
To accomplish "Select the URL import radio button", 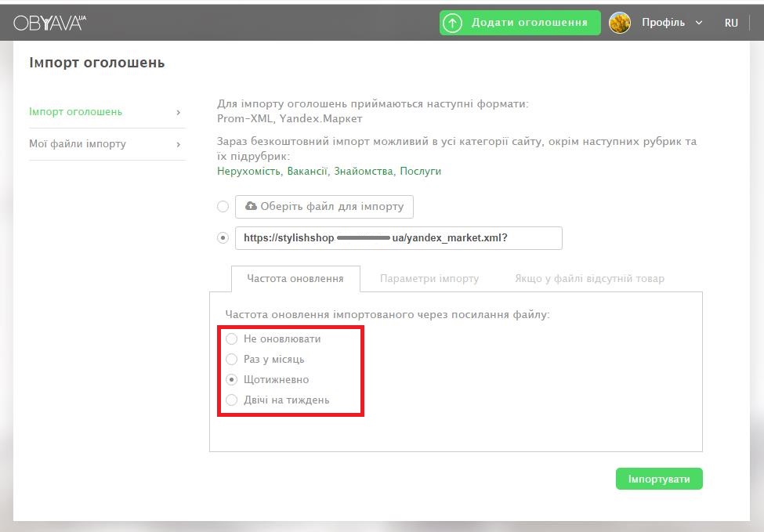I will (223, 238).
